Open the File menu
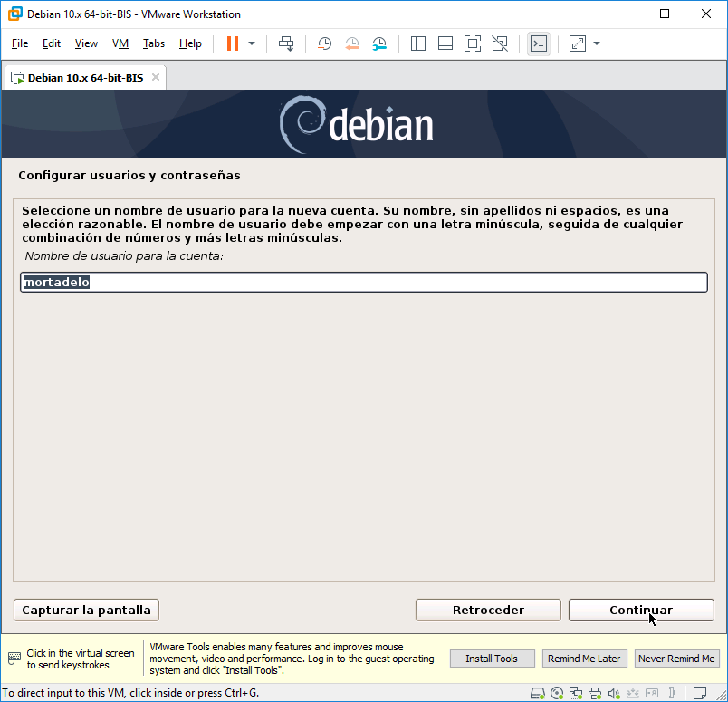 coord(20,43)
